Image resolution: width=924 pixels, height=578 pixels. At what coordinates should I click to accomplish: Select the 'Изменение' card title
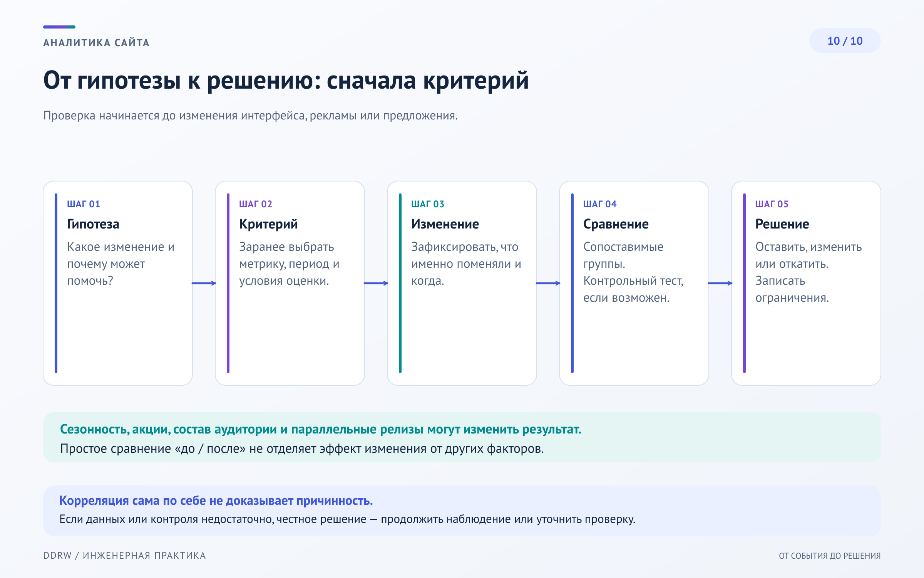pyautogui.click(x=445, y=224)
